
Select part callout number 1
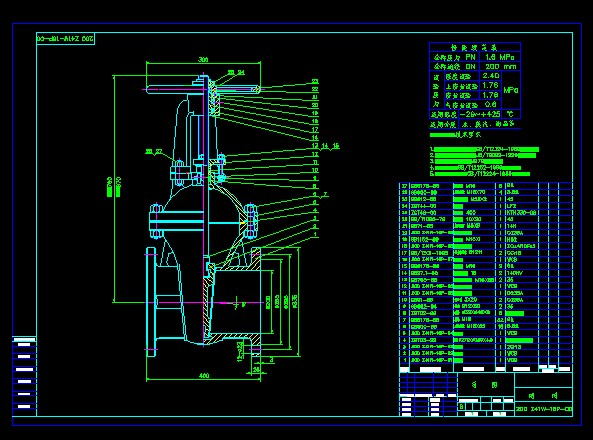tap(315, 235)
